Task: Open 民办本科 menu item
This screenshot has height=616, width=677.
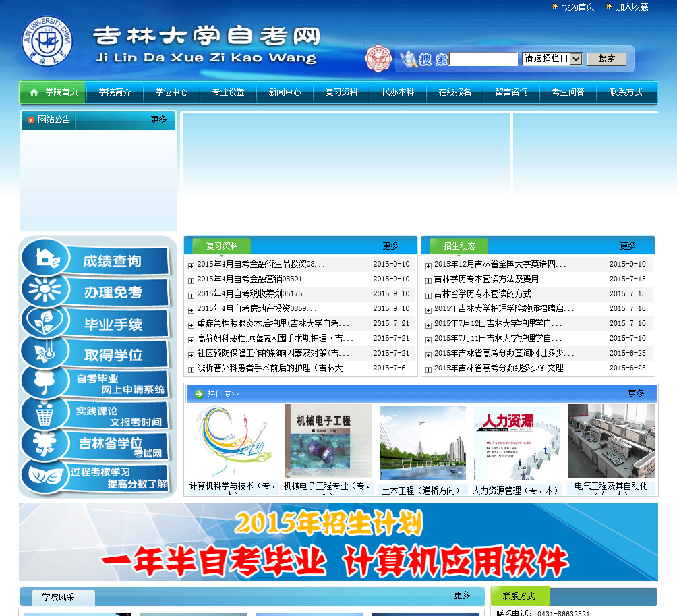Action: (x=398, y=92)
